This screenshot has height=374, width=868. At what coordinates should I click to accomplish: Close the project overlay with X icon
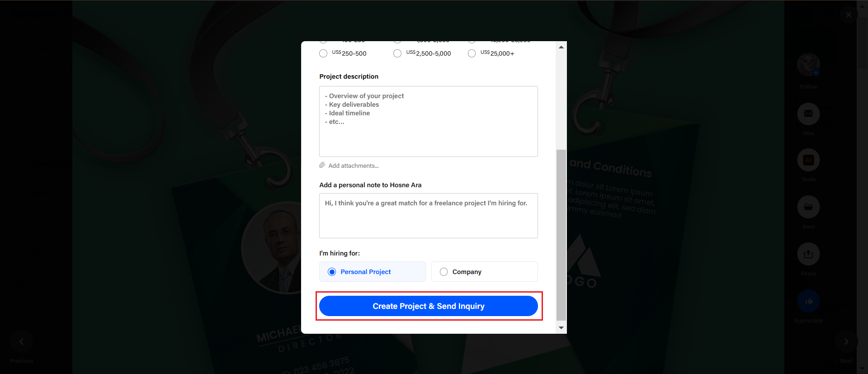[x=849, y=14]
